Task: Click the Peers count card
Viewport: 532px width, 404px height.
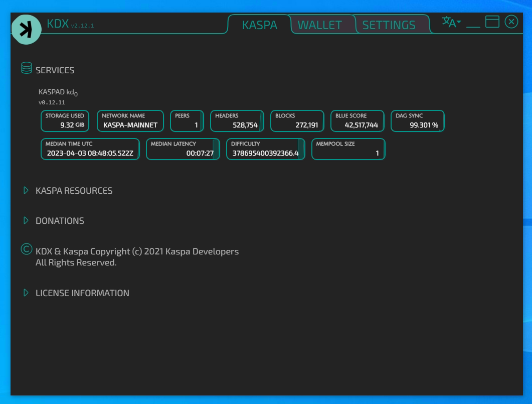Action: [187, 121]
